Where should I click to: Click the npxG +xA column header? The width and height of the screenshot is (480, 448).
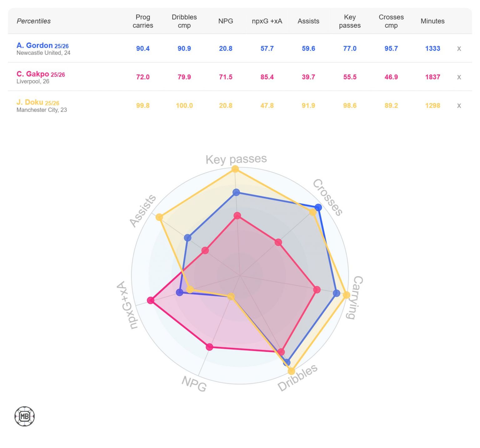[x=267, y=21]
